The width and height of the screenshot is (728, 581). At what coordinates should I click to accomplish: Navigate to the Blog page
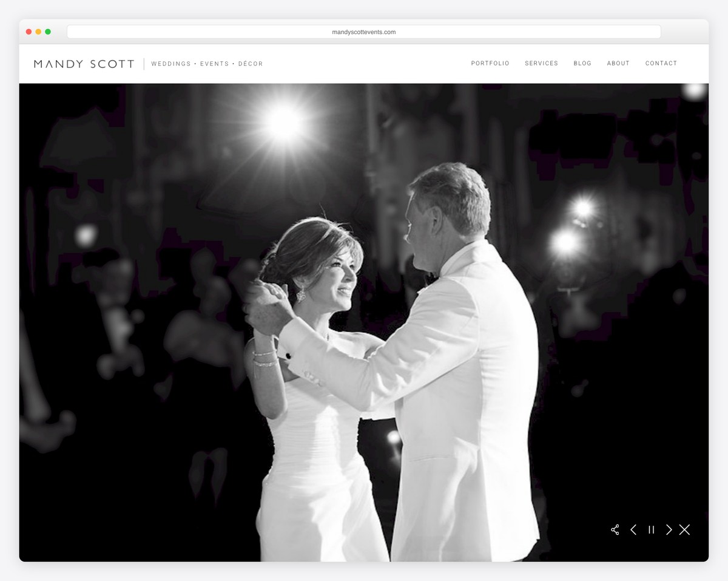(x=582, y=63)
